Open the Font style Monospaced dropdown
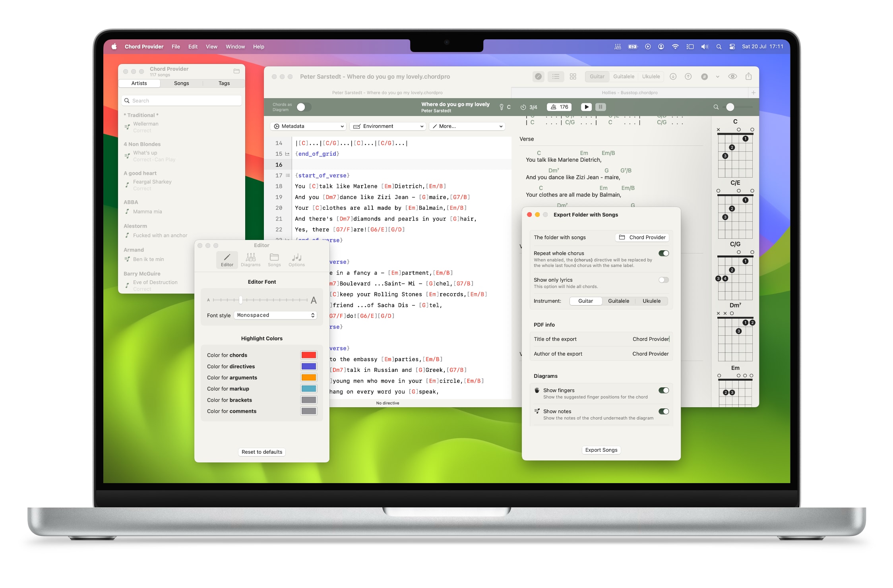The width and height of the screenshot is (893, 588). click(275, 315)
